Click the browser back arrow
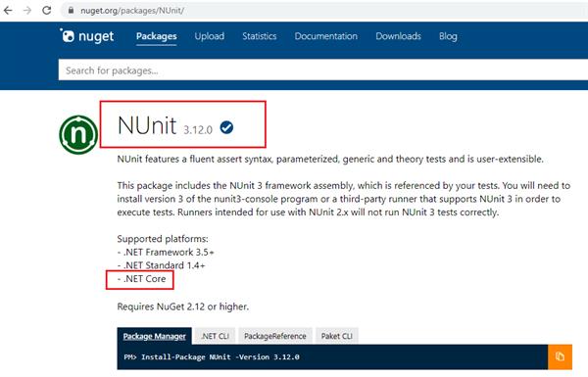Image resolution: width=588 pixels, height=377 pixels. (x=8, y=10)
